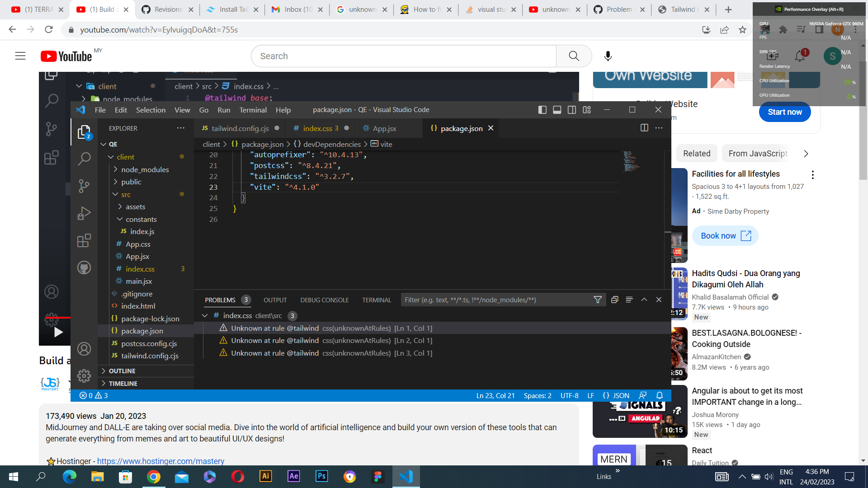The image size is (868, 488).
Task: Open the Search view in the activity bar
Action: coord(84,159)
